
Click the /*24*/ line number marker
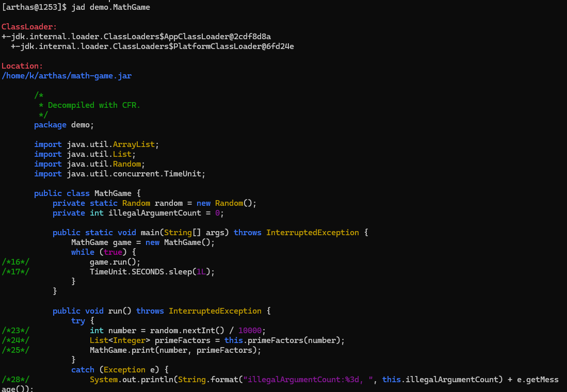15,340
